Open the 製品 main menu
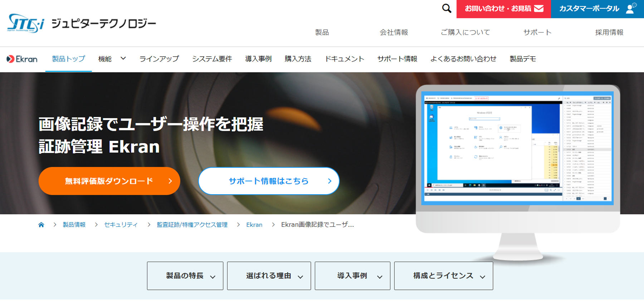The height and width of the screenshot is (301, 644). [x=322, y=32]
